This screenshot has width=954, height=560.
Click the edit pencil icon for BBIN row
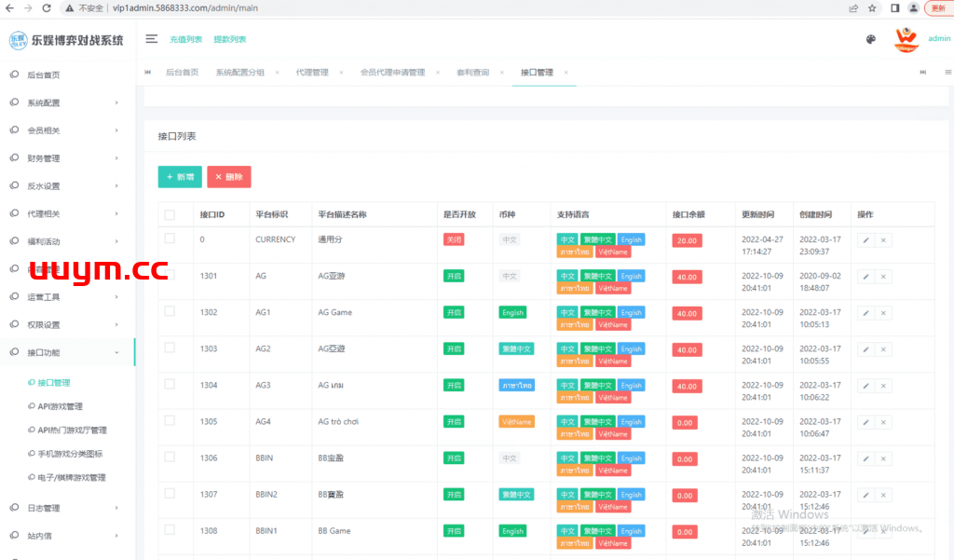point(865,458)
